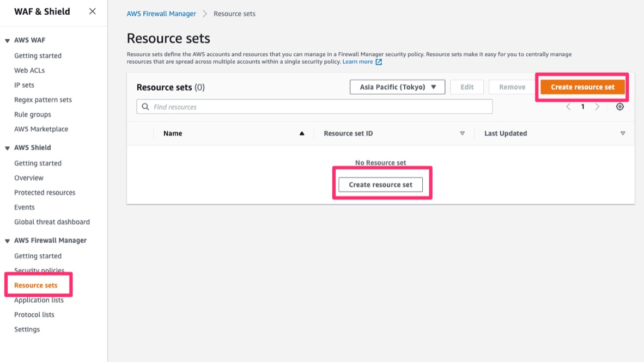Close the WAF & Shield sidebar
The height and width of the screenshot is (362, 644).
coord(92,11)
